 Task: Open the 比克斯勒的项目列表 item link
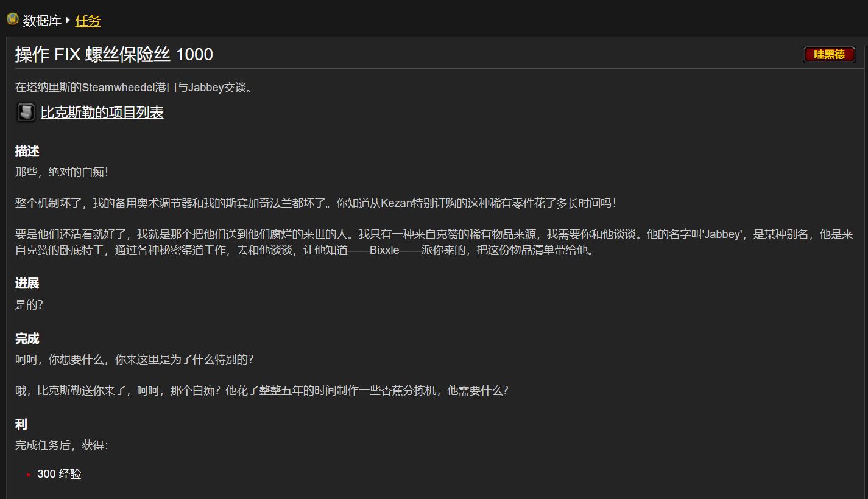point(102,113)
